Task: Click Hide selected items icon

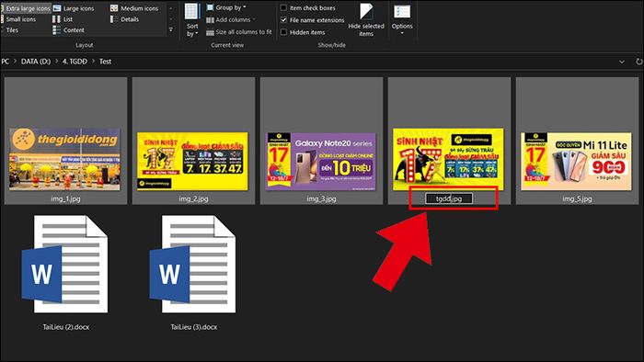Action: (x=366, y=19)
